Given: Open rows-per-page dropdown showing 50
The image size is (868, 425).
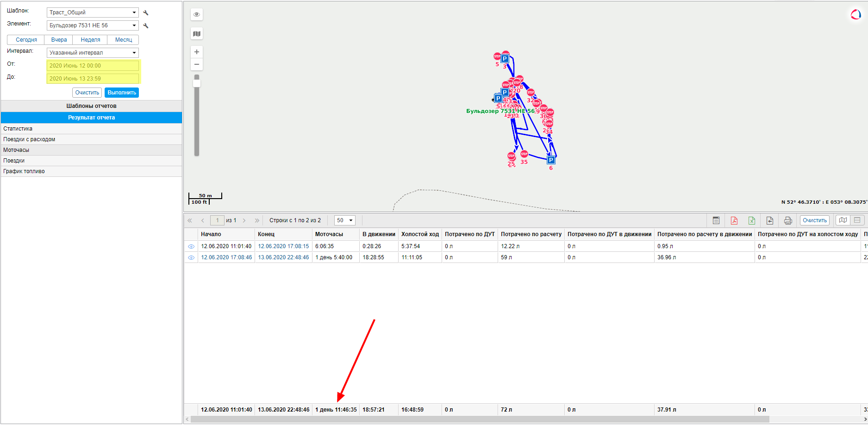Looking at the screenshot, I should click(x=344, y=220).
